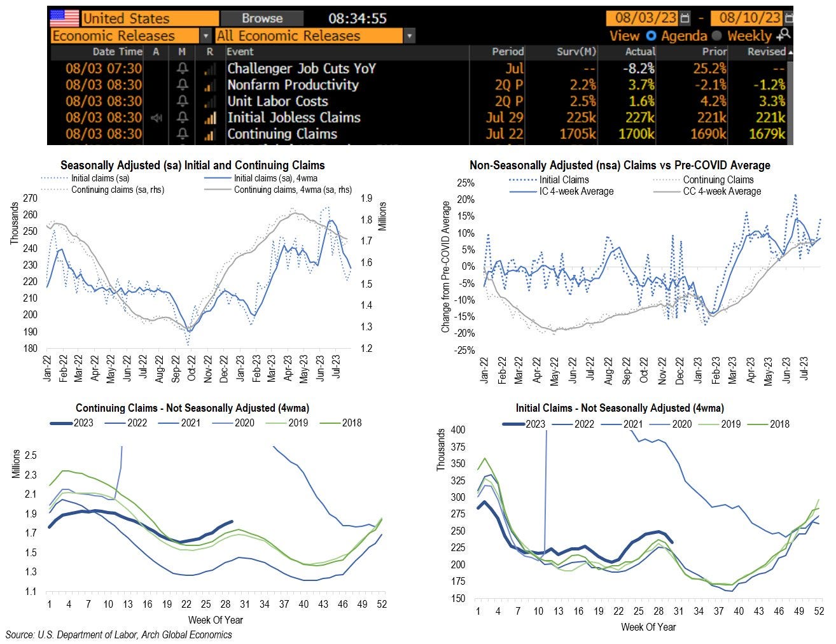Click the Event column header
The image size is (836, 644).
(240, 52)
